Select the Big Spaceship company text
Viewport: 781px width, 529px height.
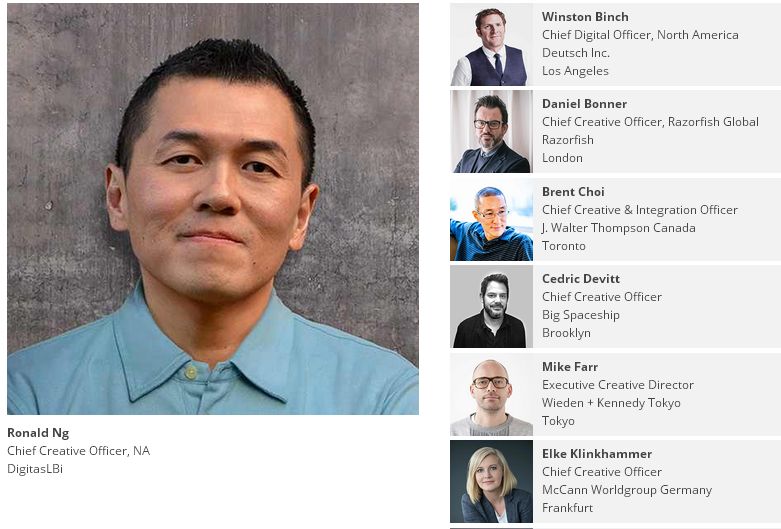581,315
